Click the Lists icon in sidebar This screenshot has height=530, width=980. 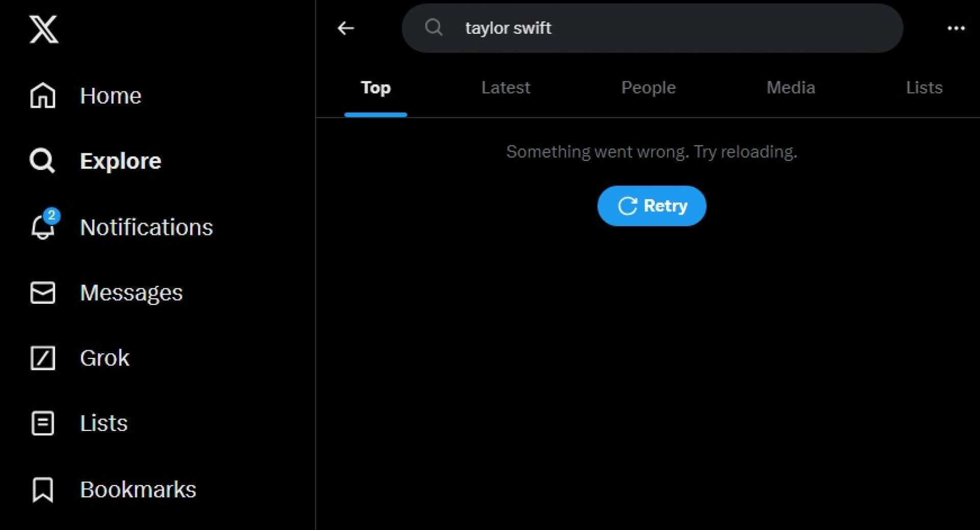click(x=43, y=423)
